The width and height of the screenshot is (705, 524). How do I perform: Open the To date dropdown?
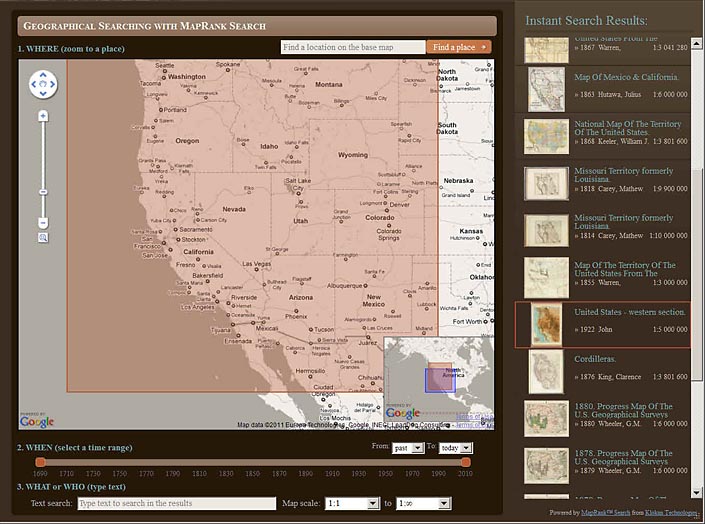coord(454,449)
